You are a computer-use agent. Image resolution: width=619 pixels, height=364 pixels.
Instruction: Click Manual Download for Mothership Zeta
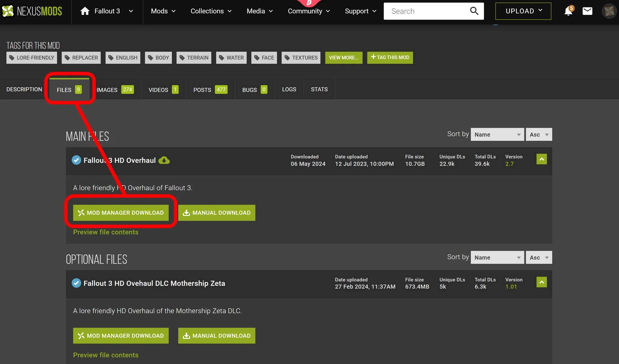(217, 336)
